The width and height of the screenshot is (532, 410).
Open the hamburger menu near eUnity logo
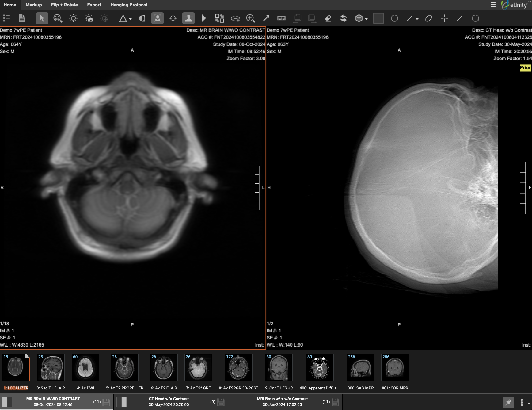493,5
